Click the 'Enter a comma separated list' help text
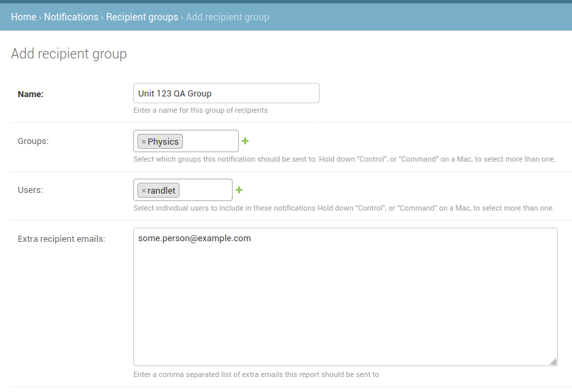 coord(256,374)
